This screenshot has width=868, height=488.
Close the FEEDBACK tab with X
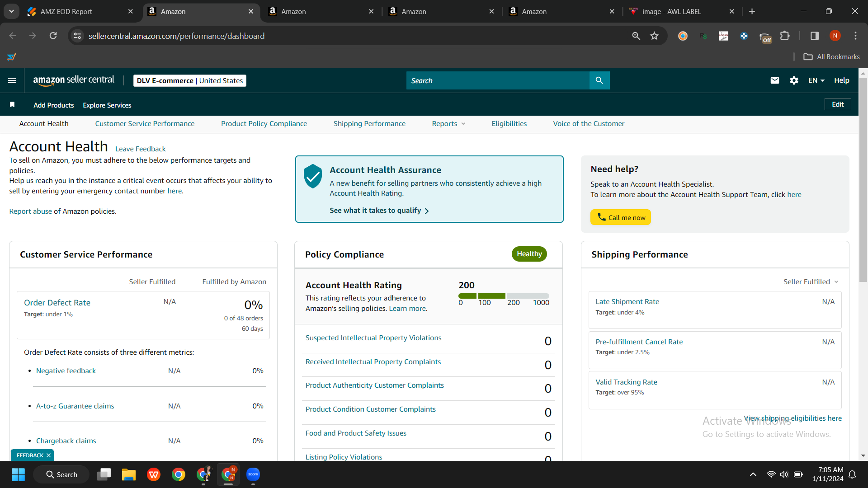tap(48, 455)
